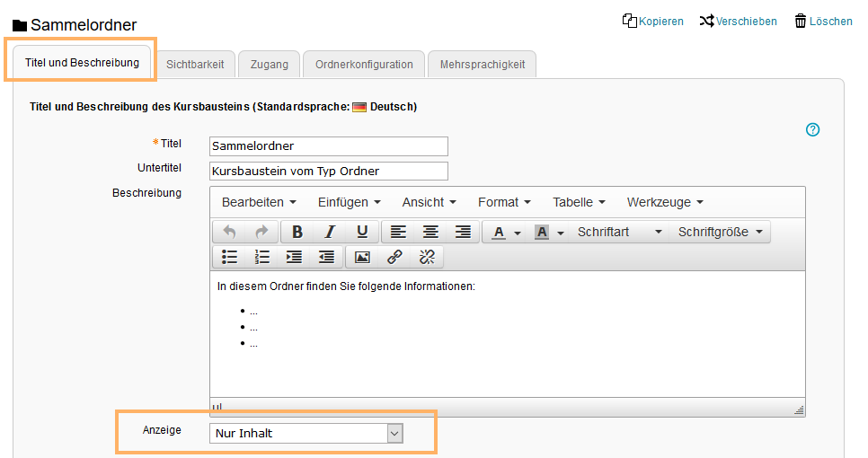868x458 pixels.
Task: Click the Kopieren link
Action: tap(653, 22)
